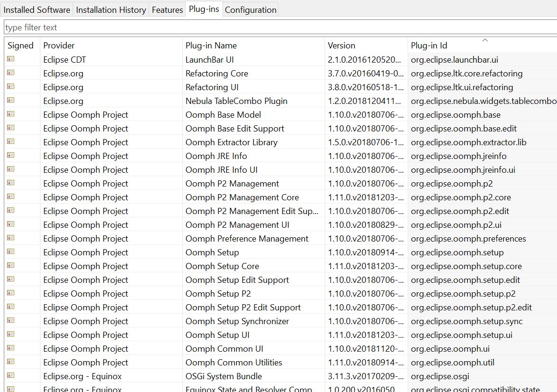557x392 pixels.
Task: Click the org.eclipse.ltk.ui.refactoring plug-in id
Action: point(462,87)
